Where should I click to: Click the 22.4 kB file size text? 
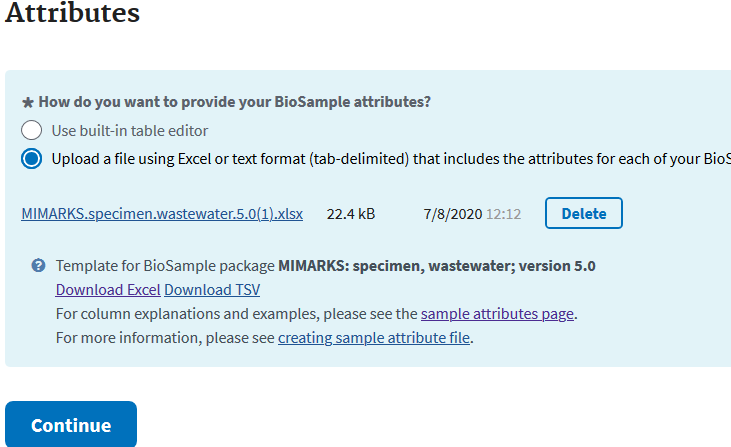pos(351,214)
